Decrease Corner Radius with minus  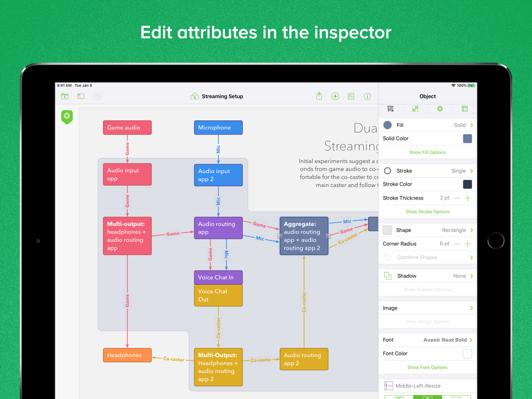coord(457,244)
